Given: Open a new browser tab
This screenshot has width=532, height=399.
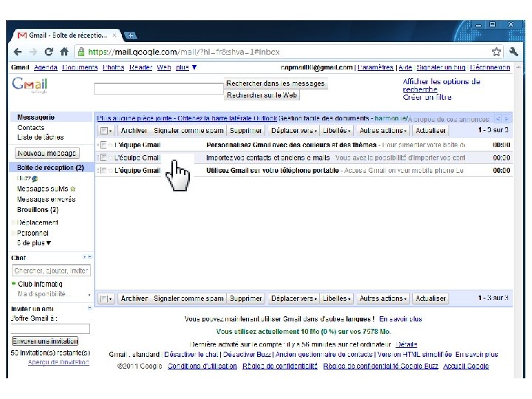Looking at the screenshot, I should pyautogui.click(x=130, y=35).
